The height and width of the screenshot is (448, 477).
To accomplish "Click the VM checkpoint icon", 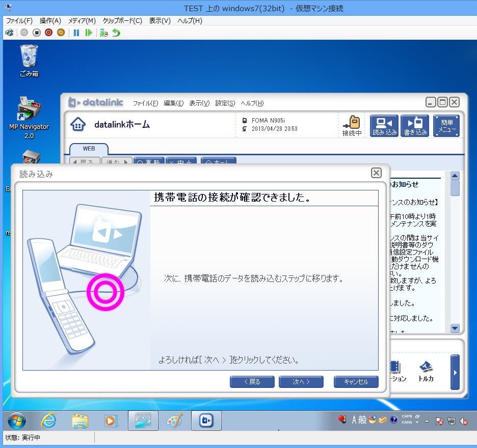I will [x=104, y=33].
